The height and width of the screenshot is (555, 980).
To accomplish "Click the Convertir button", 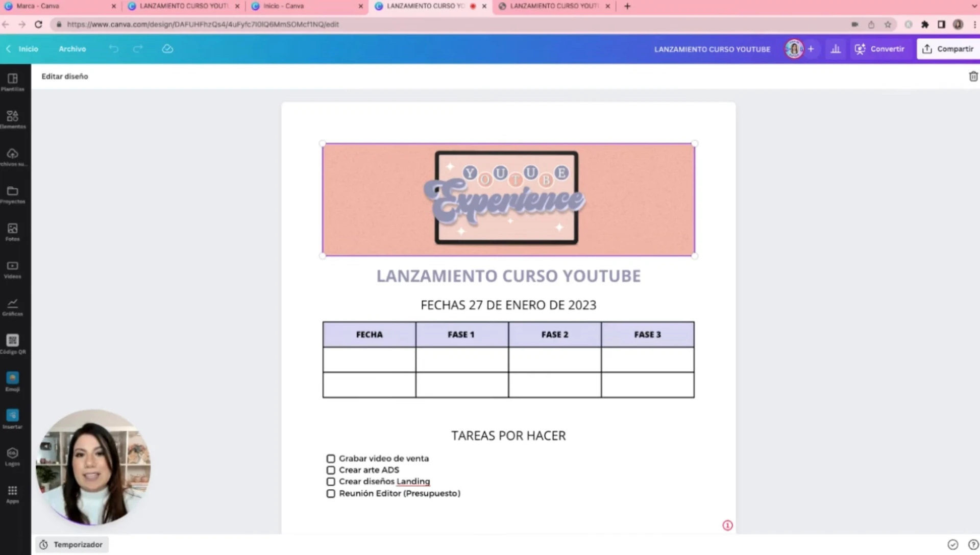I will coord(879,49).
